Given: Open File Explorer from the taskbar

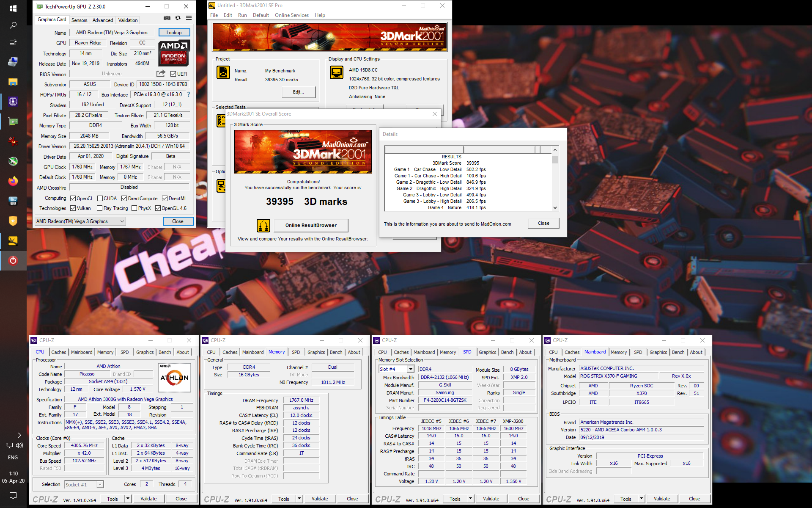Looking at the screenshot, I should click(x=13, y=82).
